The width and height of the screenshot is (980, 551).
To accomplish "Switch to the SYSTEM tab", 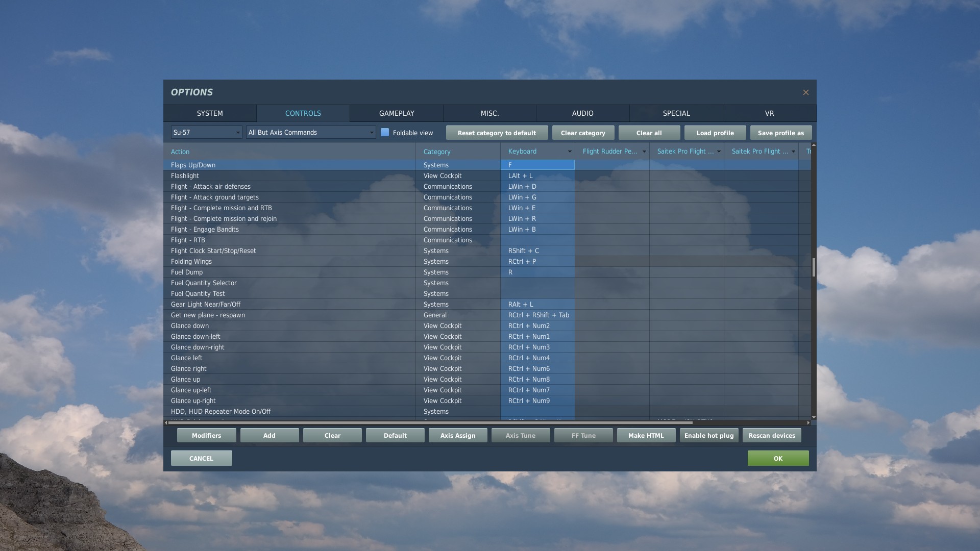I will (x=210, y=113).
